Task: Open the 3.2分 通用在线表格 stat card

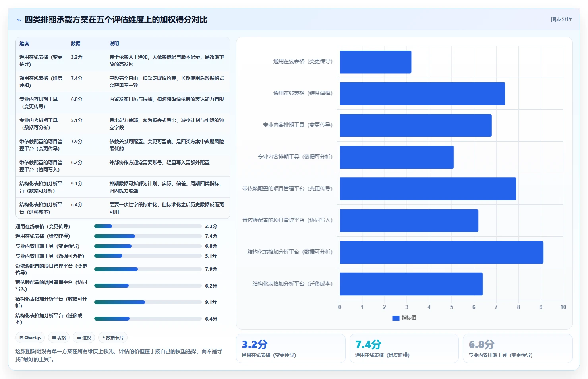Action: pyautogui.click(x=291, y=348)
